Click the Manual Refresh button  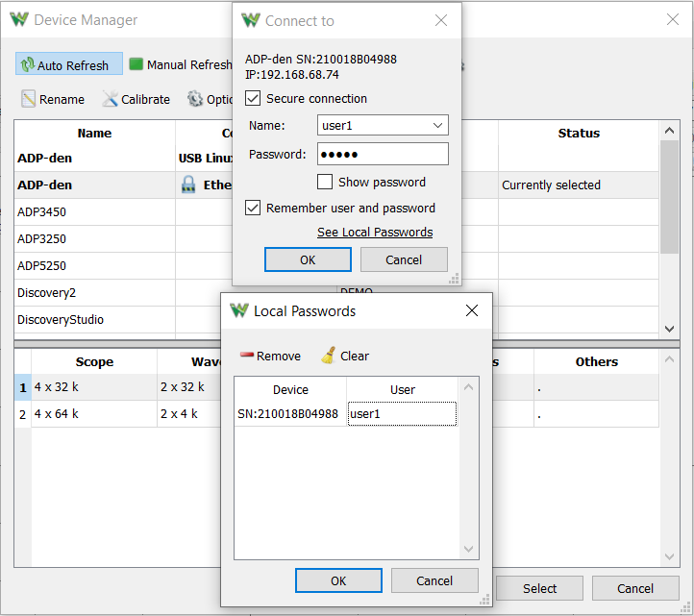180,64
